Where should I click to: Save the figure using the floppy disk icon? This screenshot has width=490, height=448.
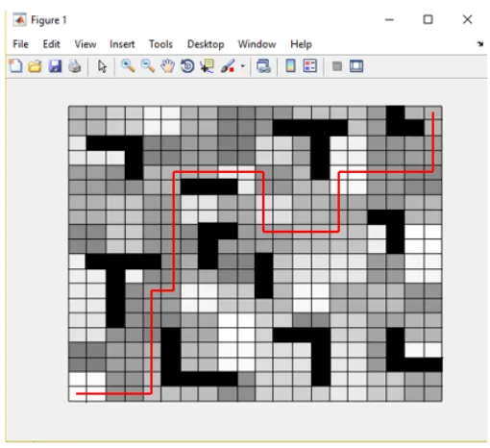click(55, 66)
